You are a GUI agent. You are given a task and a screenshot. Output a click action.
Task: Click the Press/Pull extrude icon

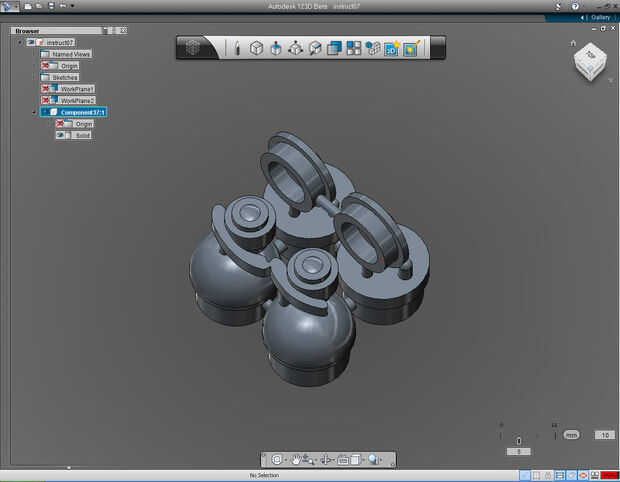(276, 48)
